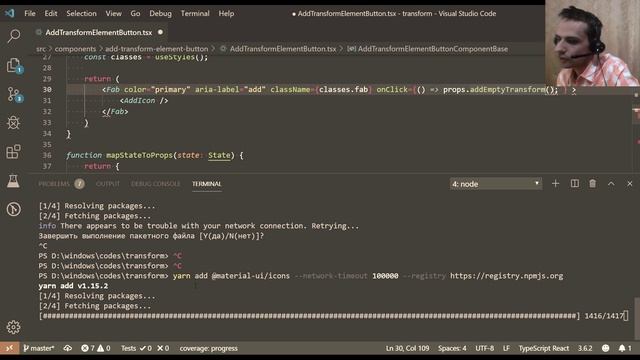This screenshot has height=360, width=640.
Task: Open the Manage settings gear
Action: pyautogui.click(x=13, y=327)
